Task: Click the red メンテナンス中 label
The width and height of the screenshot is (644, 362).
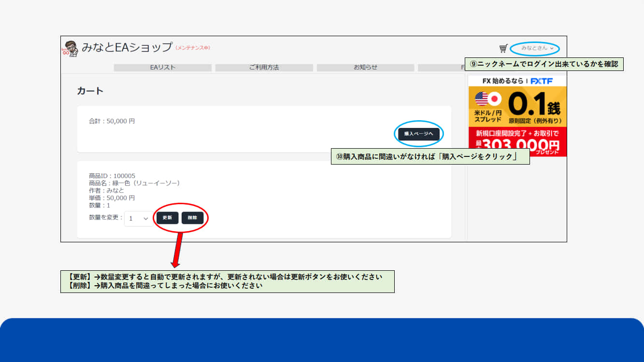Action: coord(193,48)
